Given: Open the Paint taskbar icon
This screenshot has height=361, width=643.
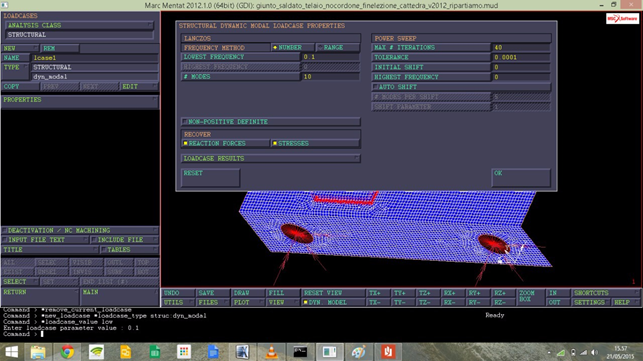Looking at the screenshot, I should [x=358, y=352].
